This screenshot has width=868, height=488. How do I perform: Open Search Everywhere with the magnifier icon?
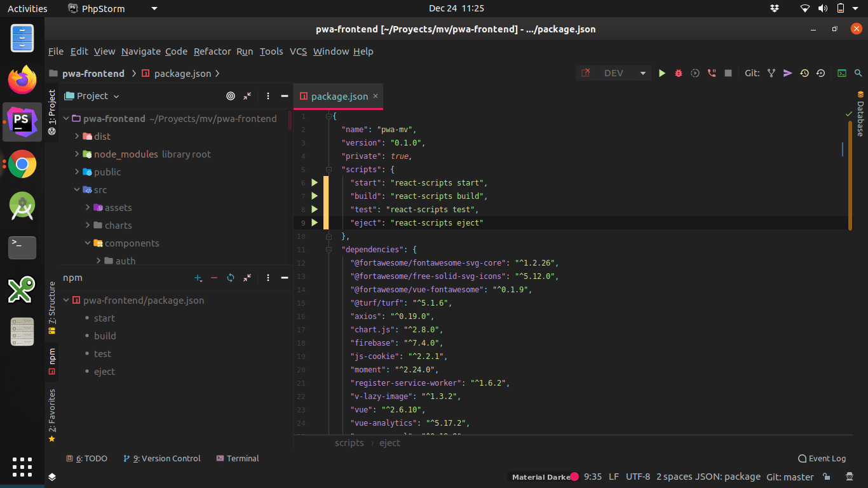(858, 73)
